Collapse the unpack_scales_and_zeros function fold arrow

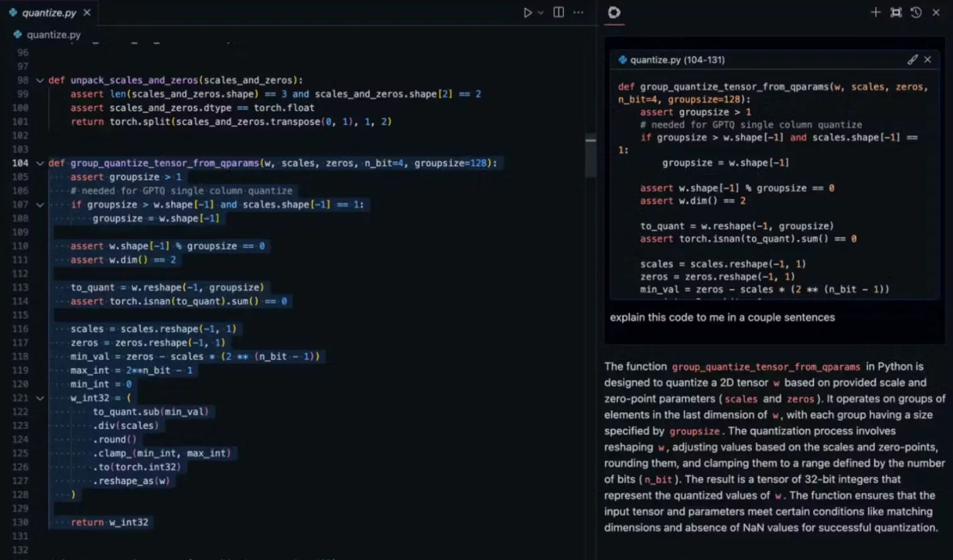coord(40,81)
